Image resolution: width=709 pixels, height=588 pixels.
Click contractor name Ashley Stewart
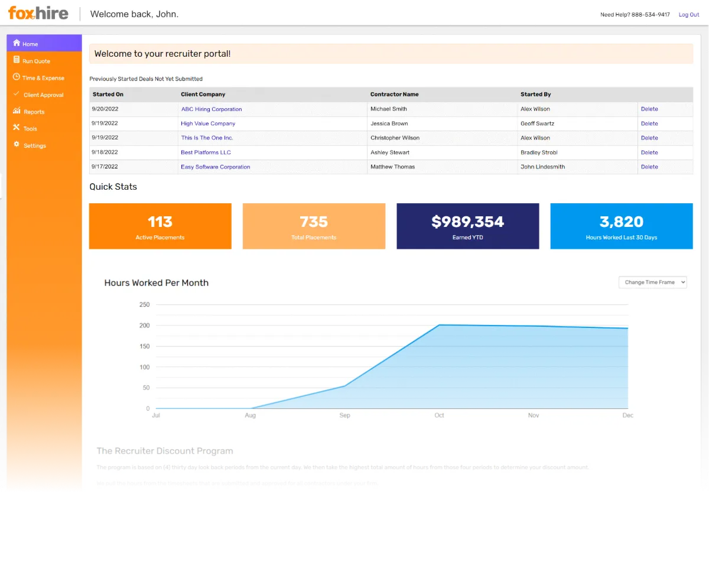point(390,152)
